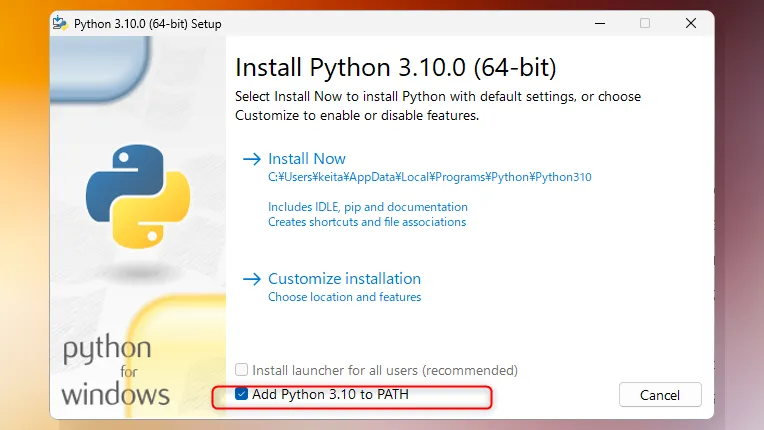Click "Creates shortcuts and file associations" text
The height and width of the screenshot is (430, 764).
coord(367,222)
